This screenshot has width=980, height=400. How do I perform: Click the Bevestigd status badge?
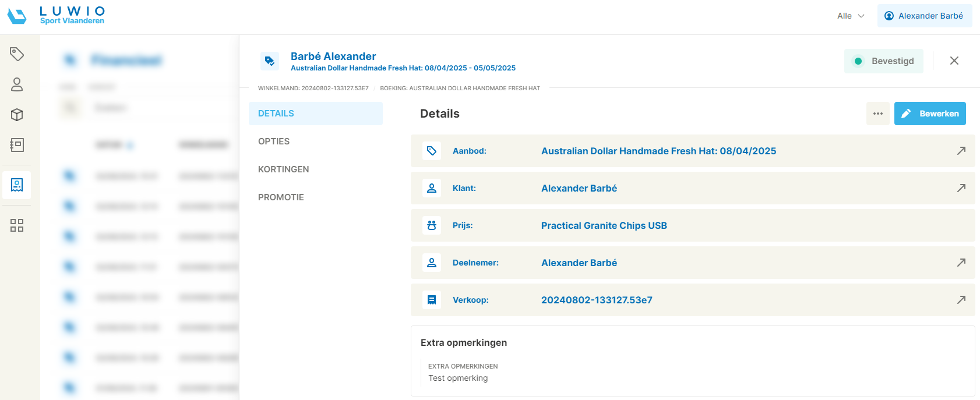(x=883, y=61)
